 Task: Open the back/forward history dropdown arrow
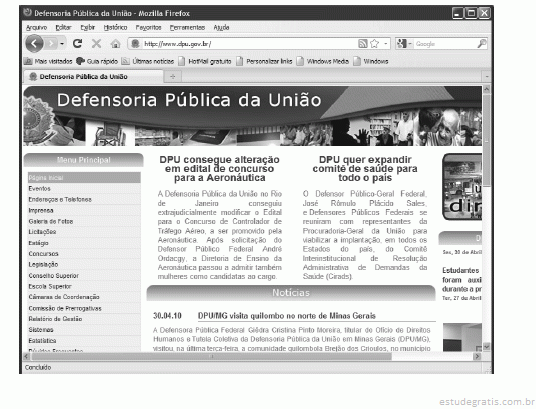click(x=62, y=44)
